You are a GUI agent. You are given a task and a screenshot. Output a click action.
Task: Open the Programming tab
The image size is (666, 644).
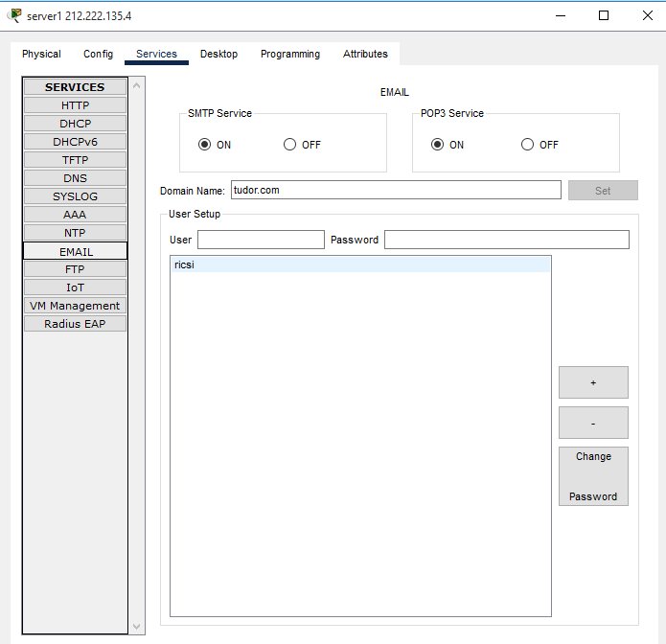point(290,54)
